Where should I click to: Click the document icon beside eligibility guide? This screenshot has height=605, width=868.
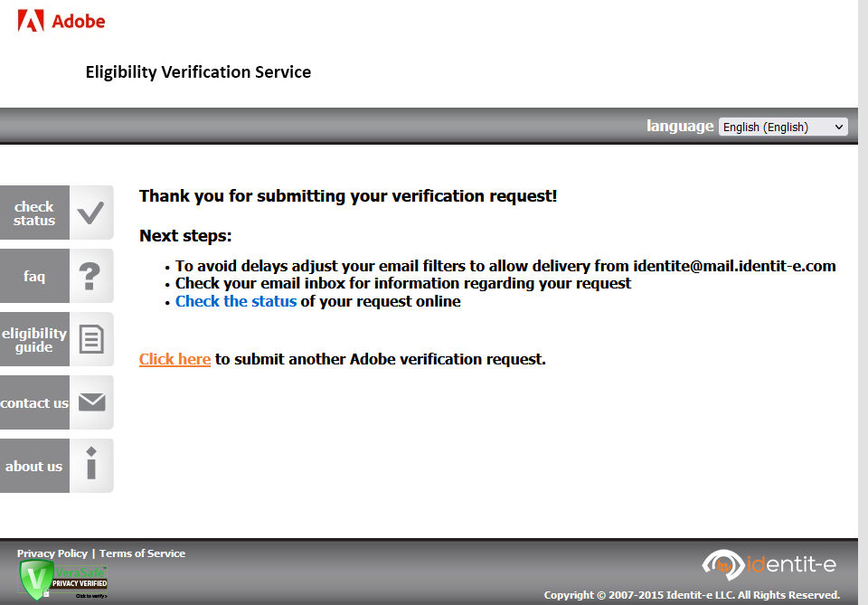tap(91, 339)
